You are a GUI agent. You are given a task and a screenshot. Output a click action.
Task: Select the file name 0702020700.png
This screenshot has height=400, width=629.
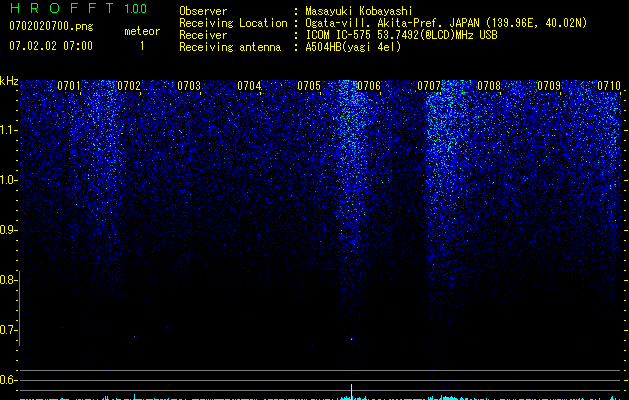coord(51,26)
